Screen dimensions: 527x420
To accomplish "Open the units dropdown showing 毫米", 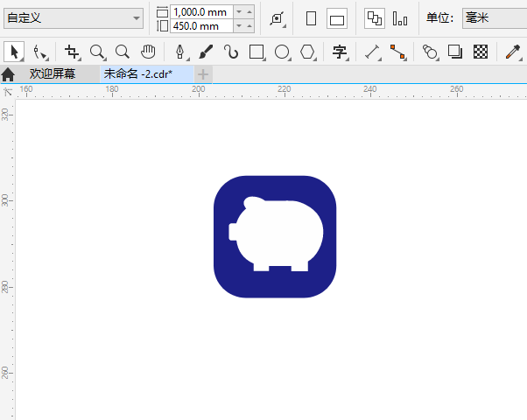I will point(493,18).
